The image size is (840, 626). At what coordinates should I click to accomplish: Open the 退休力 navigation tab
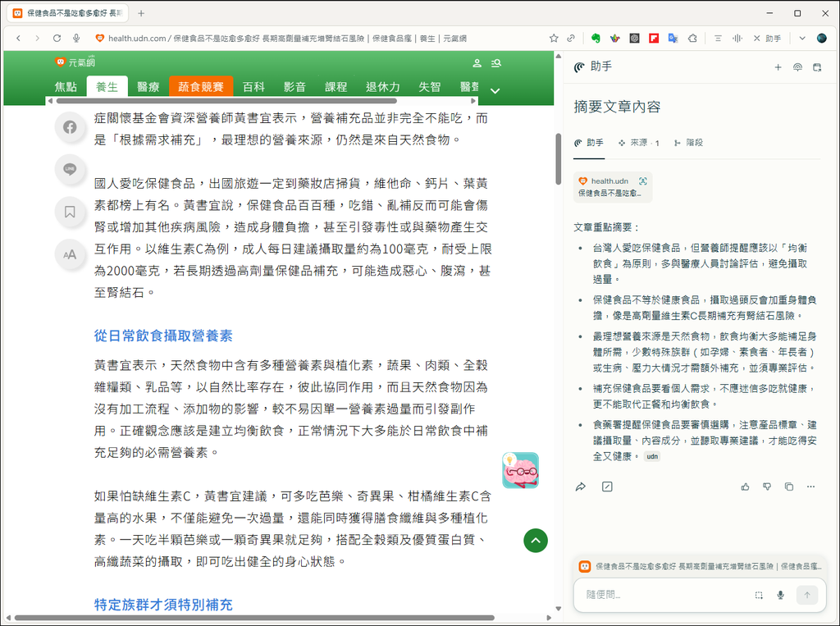coord(383,87)
